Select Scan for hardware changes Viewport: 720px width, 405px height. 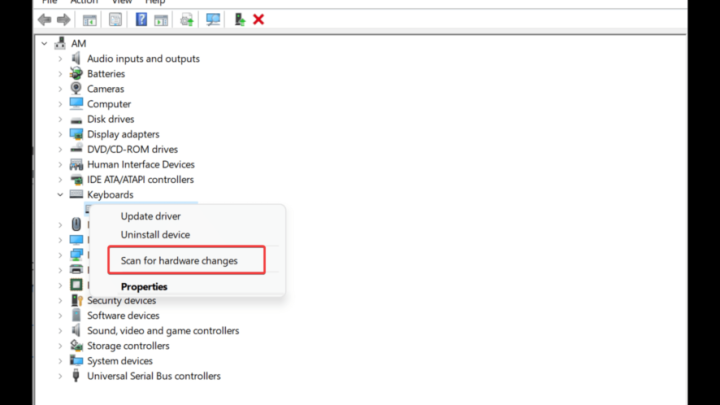click(179, 260)
